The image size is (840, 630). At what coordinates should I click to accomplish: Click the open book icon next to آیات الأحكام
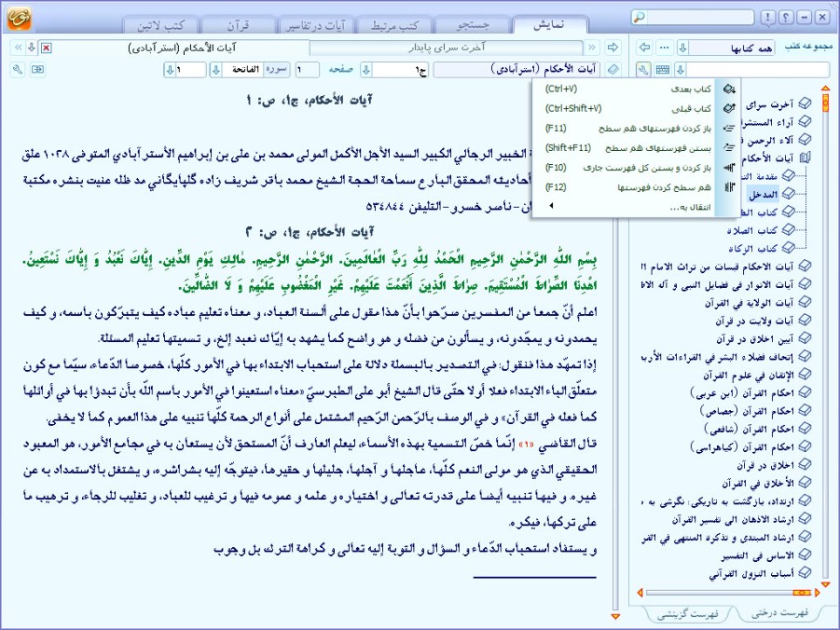[805, 157]
